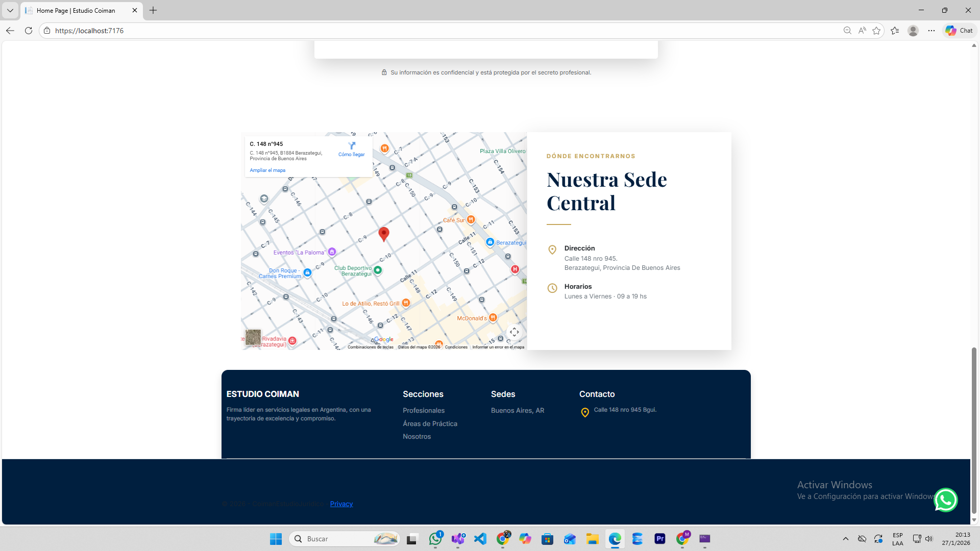This screenshot has height=551, width=980.
Task: Click the browser address bar
Action: 204,31
